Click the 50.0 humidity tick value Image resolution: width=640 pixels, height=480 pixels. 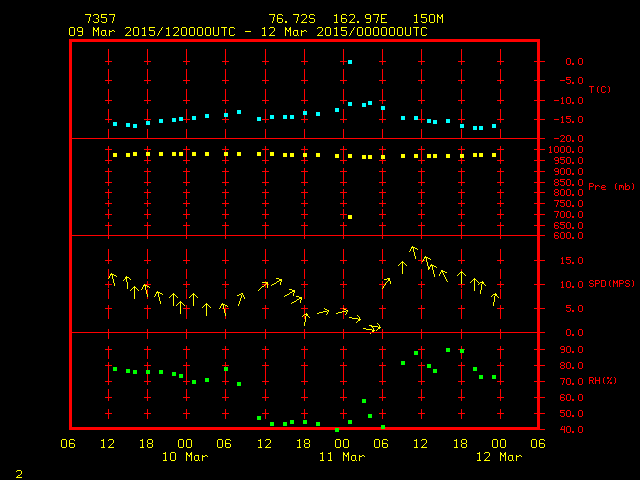pyautogui.click(x=571, y=413)
